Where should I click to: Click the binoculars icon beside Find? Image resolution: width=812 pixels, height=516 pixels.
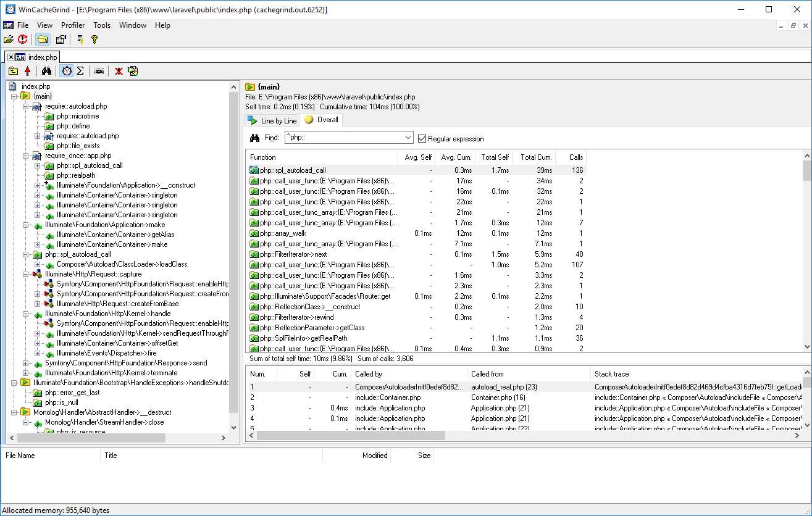pyautogui.click(x=254, y=138)
